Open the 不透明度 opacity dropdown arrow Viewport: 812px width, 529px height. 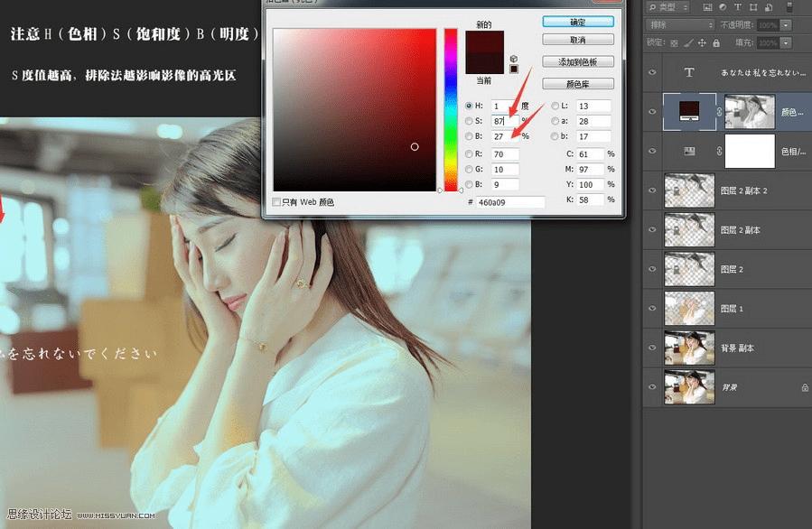pos(788,23)
